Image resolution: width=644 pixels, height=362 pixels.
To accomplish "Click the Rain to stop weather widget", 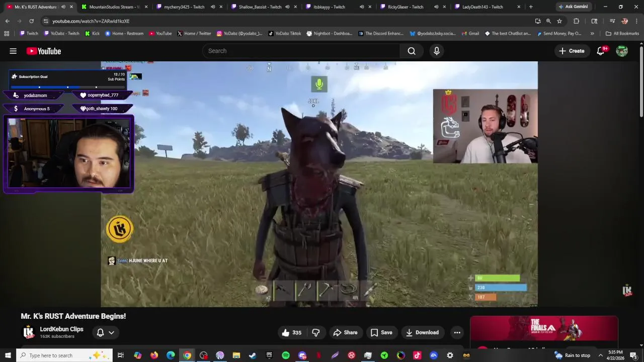I will pyautogui.click(x=572, y=355).
